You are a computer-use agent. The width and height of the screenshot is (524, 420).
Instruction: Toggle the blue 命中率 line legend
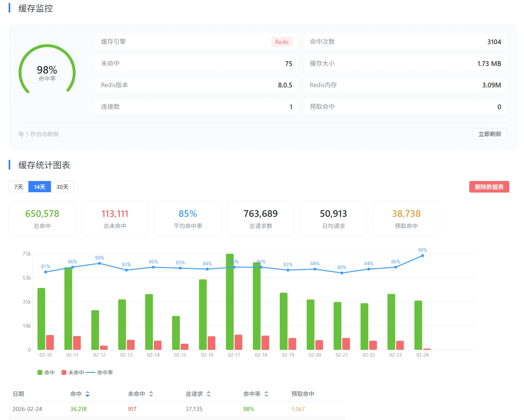(99, 372)
